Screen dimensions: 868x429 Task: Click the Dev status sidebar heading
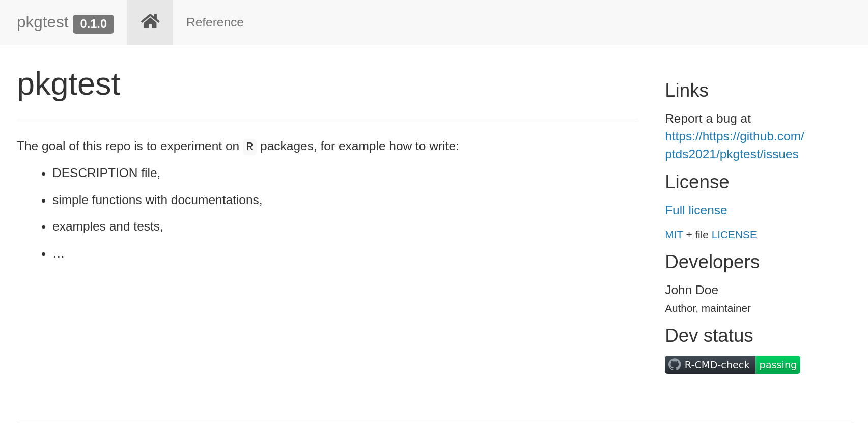(709, 336)
